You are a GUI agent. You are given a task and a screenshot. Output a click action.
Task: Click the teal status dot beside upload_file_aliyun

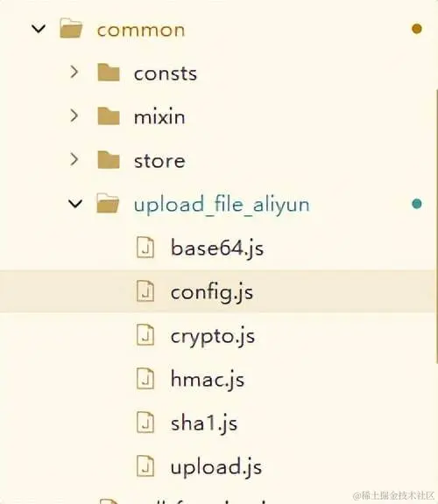417,204
